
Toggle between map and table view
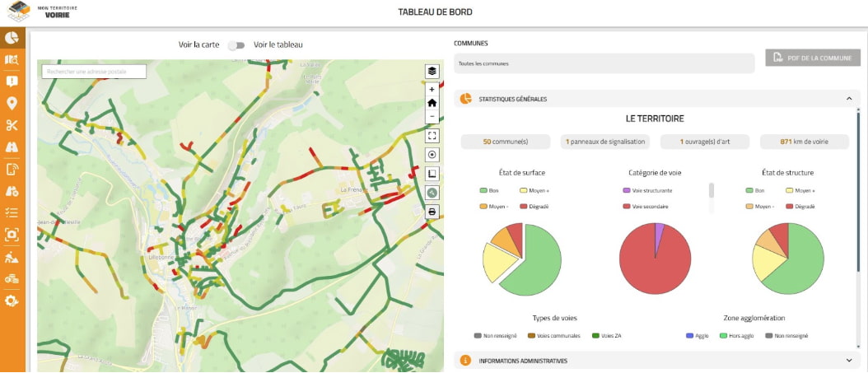pyautogui.click(x=237, y=45)
